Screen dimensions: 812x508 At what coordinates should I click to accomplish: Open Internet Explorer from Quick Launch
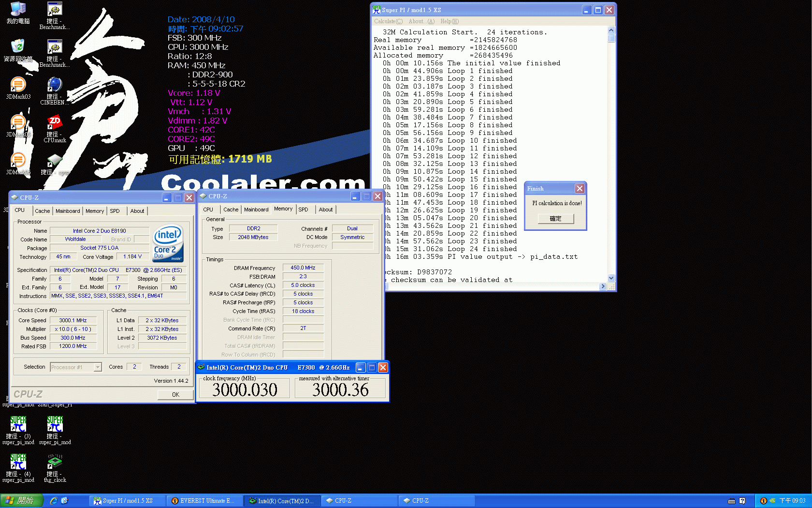click(x=54, y=501)
